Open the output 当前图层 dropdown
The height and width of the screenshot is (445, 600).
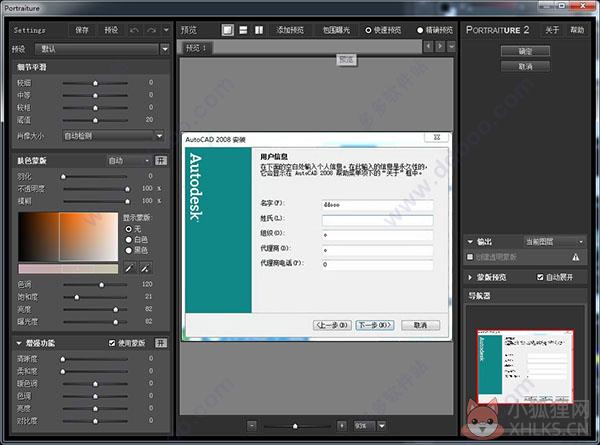click(x=554, y=241)
